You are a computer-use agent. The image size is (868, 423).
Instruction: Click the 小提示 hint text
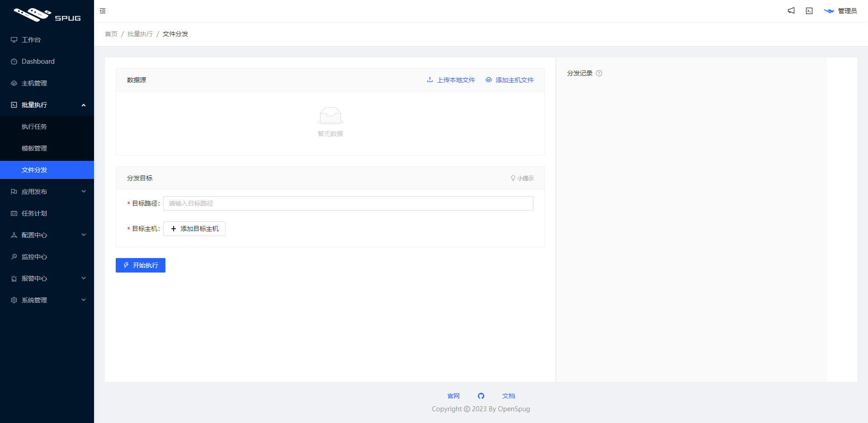click(526, 179)
